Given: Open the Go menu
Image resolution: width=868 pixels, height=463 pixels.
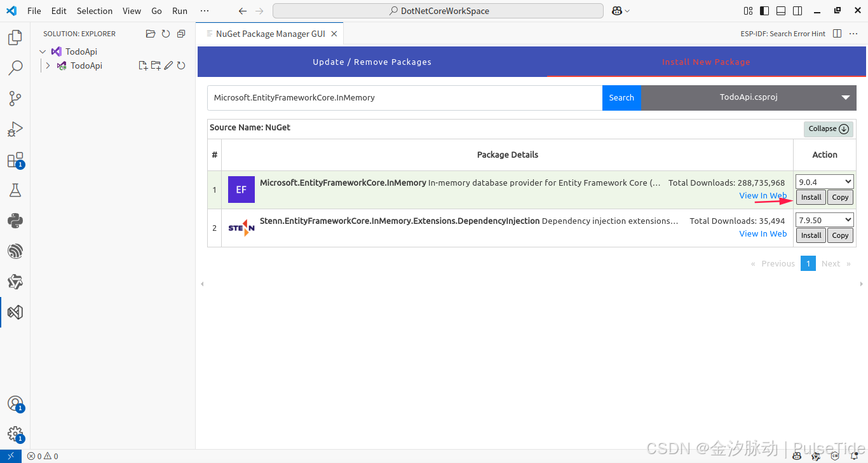Looking at the screenshot, I should click(x=157, y=11).
